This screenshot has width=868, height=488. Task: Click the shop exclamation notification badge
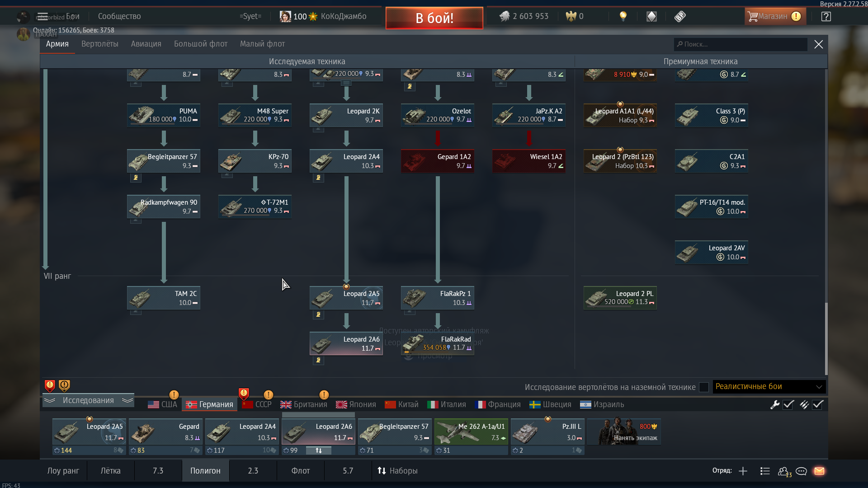coord(796,16)
